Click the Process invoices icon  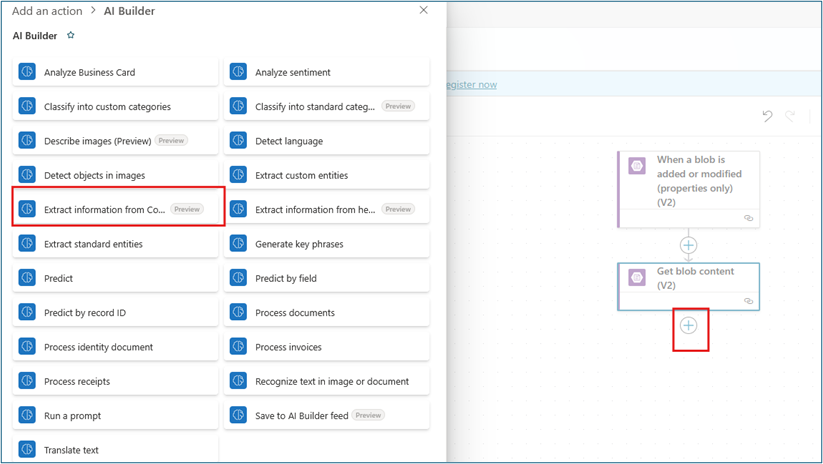(x=238, y=346)
